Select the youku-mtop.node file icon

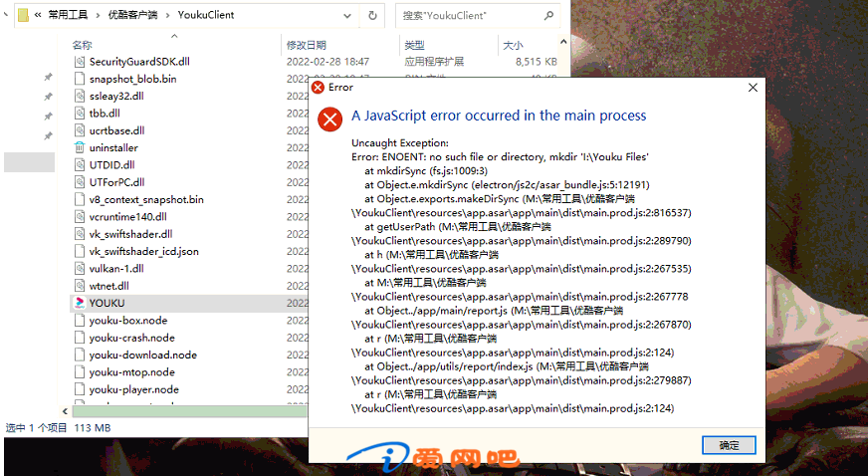(x=80, y=372)
